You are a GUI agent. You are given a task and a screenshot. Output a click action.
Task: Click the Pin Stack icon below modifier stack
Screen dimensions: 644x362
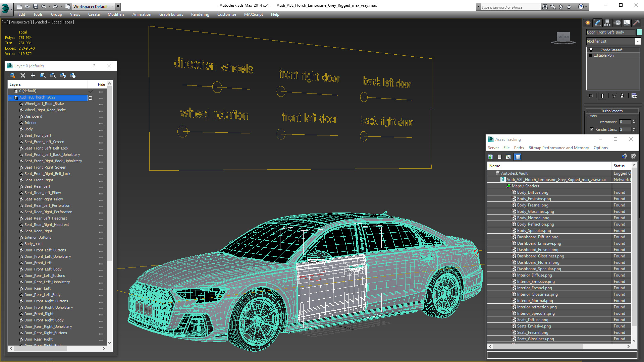click(x=591, y=96)
